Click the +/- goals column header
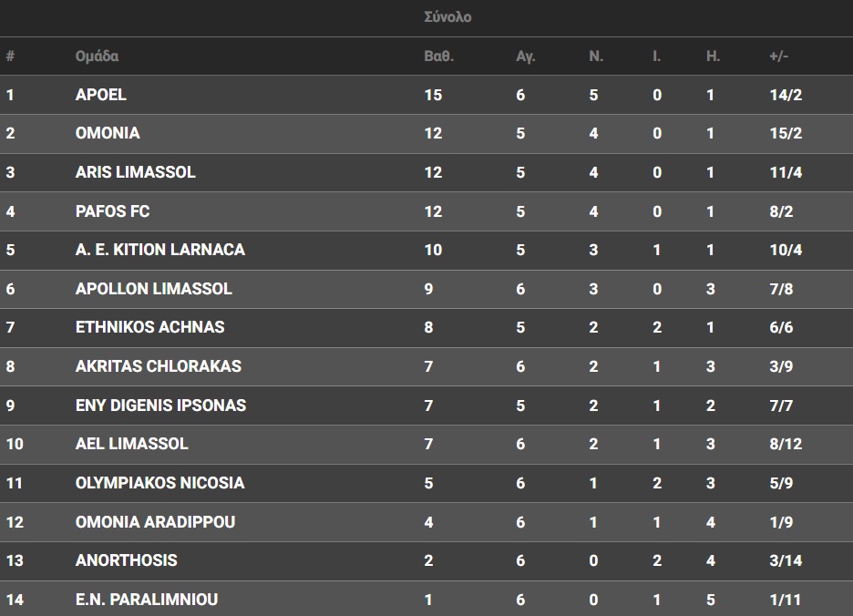Viewport: 853px width, 616px height. coord(778,56)
